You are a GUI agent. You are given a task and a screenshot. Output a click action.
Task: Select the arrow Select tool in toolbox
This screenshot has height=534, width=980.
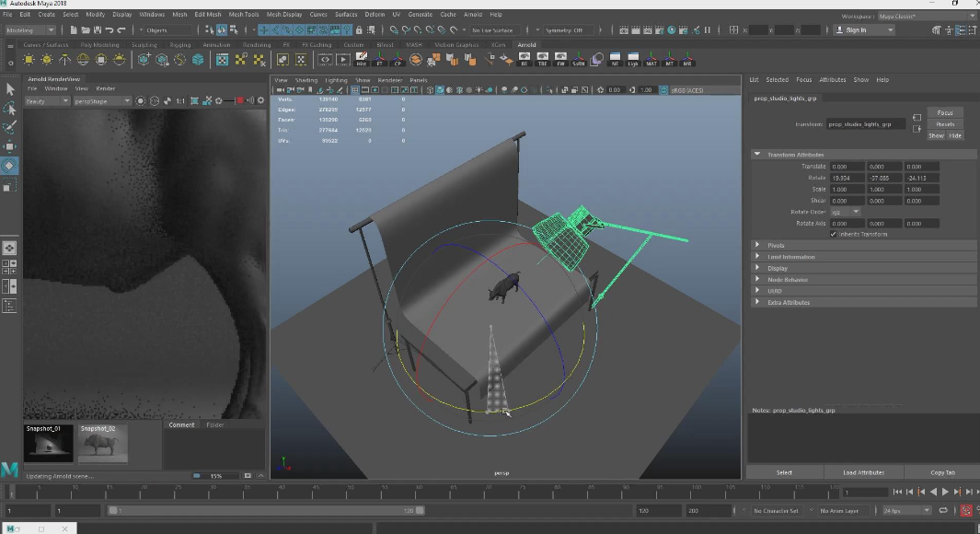tap(10, 89)
